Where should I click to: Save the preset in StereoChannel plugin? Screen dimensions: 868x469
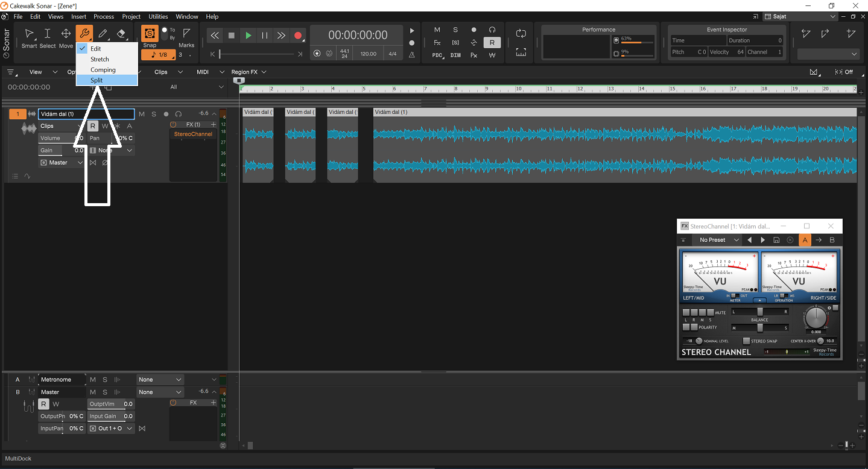click(776, 240)
